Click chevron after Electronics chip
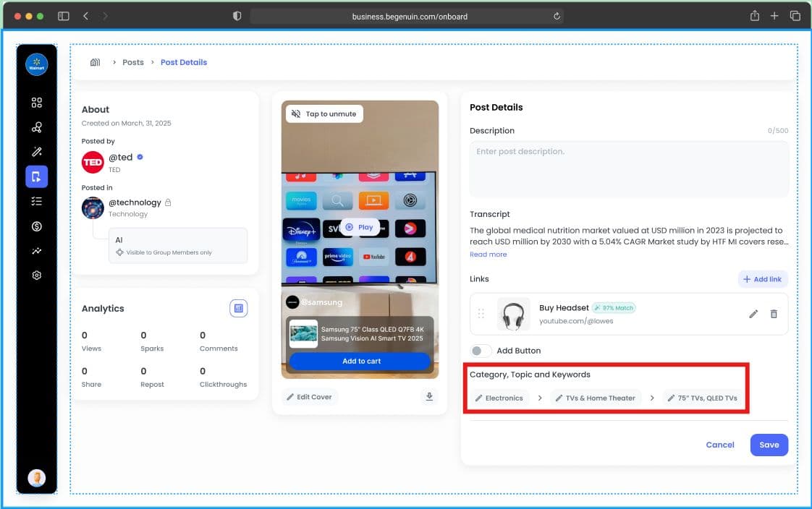 click(x=540, y=398)
